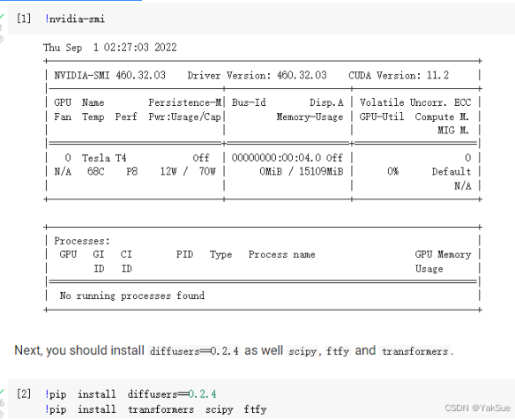The image size is (515, 420).
Task: Click the 'GPU Memory' column header
Action: (x=443, y=254)
